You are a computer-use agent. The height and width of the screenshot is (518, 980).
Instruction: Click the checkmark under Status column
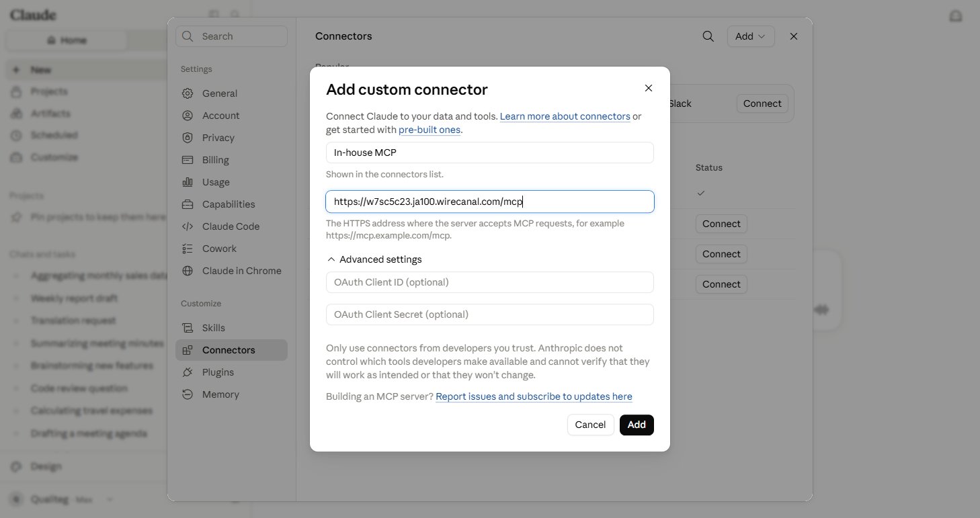coord(701,193)
